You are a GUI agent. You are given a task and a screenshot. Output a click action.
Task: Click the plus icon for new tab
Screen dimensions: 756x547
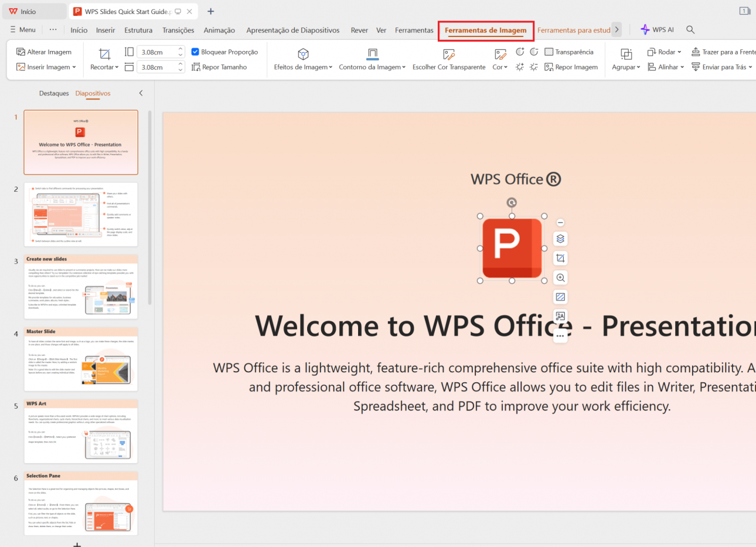210,11
